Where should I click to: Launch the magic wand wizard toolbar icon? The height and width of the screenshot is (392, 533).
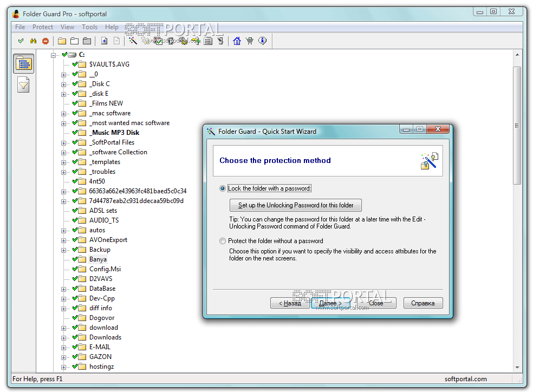tap(133, 41)
